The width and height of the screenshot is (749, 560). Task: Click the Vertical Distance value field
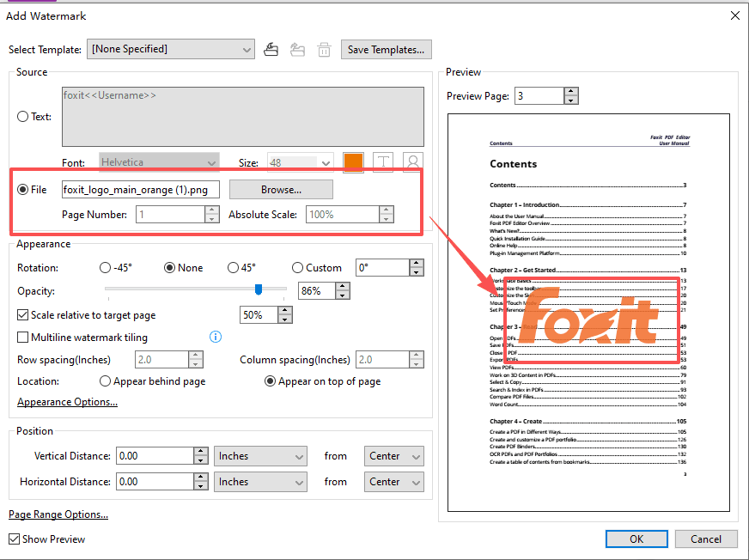pyautogui.click(x=155, y=456)
